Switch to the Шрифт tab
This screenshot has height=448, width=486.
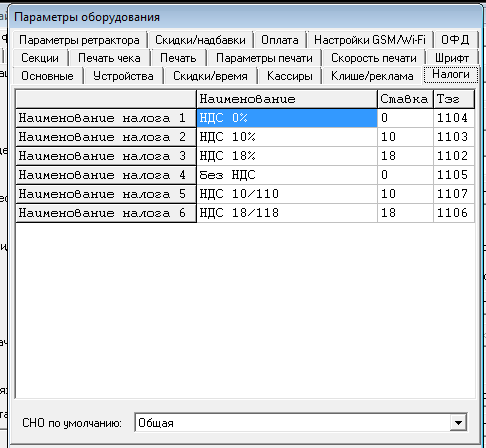click(452, 58)
